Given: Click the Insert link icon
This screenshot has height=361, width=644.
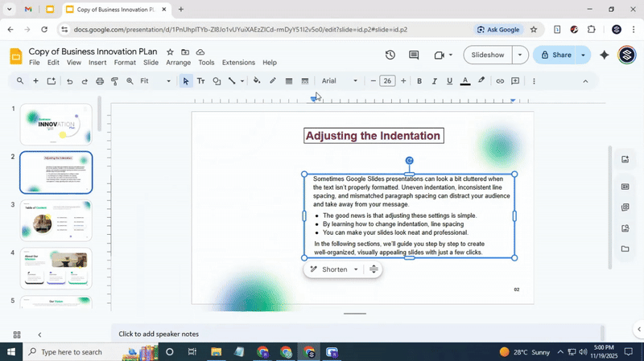Looking at the screenshot, I should tap(500, 81).
